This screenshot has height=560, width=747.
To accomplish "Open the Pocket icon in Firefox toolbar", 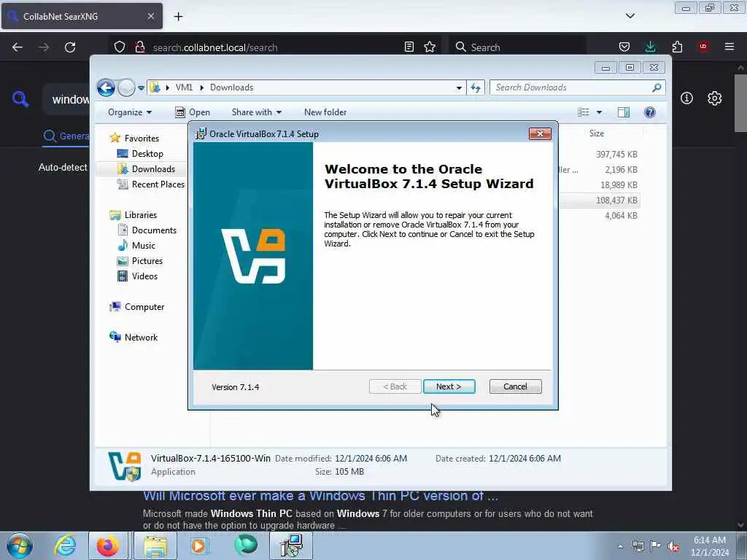I will tap(624, 47).
